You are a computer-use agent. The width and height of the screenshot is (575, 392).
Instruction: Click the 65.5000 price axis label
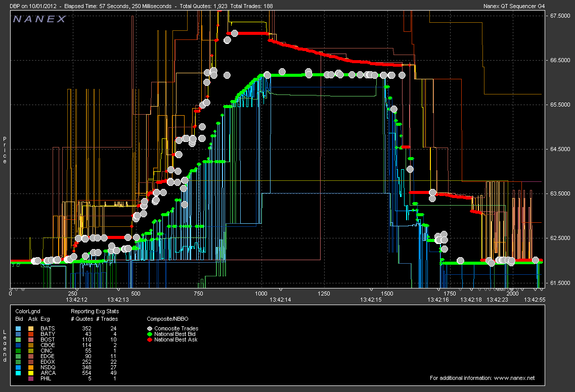click(560, 105)
